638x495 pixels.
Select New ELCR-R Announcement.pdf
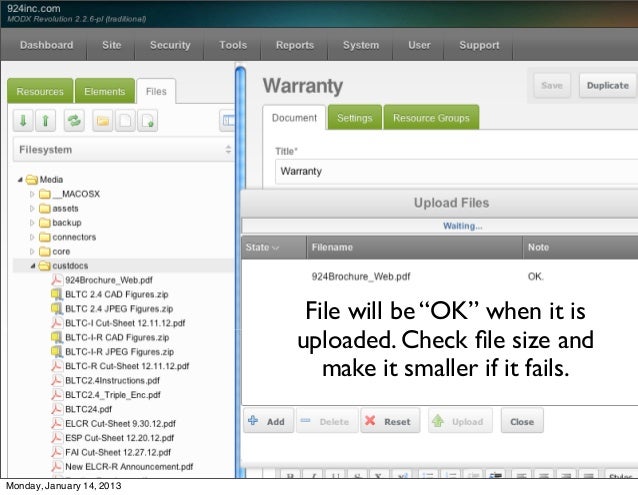tap(129, 467)
